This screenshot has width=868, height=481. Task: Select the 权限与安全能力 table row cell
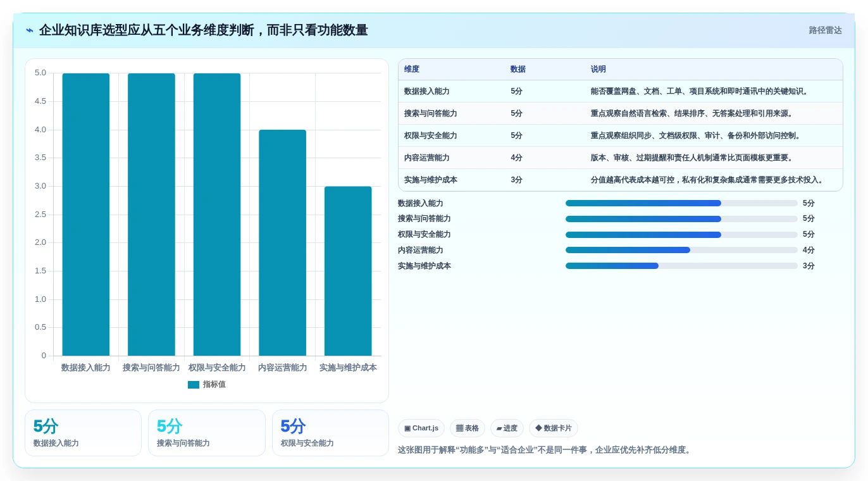coord(431,135)
